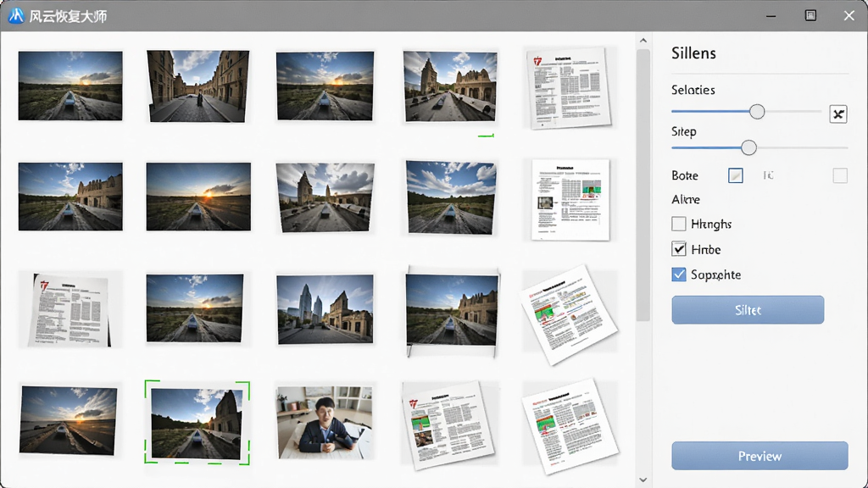Open the Preview button
The height and width of the screenshot is (488, 868).
click(759, 456)
